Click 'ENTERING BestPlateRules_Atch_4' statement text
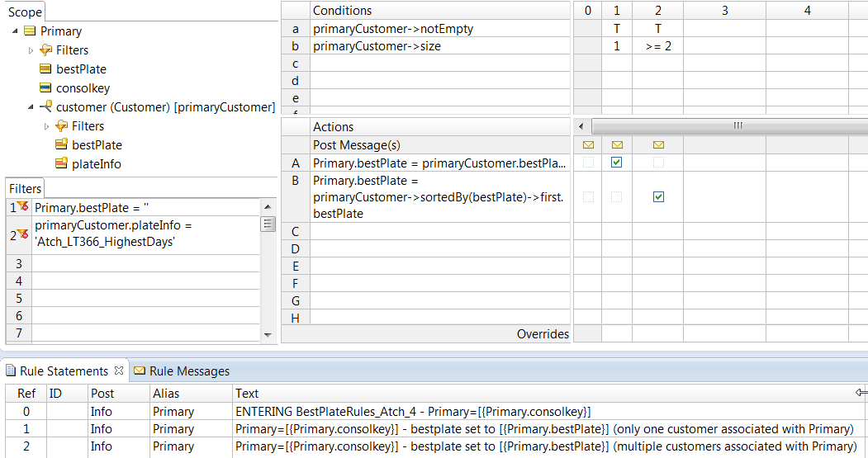 click(413, 412)
